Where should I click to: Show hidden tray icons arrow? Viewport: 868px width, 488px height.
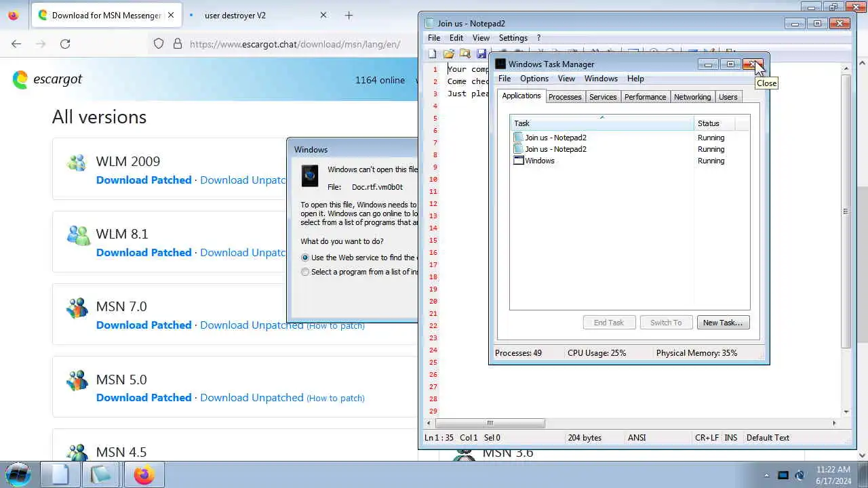pyautogui.click(x=766, y=475)
